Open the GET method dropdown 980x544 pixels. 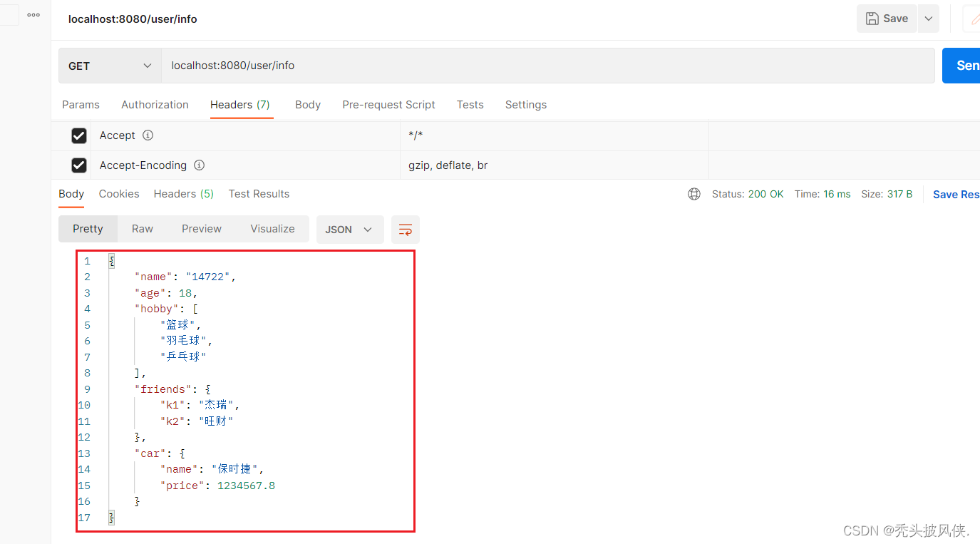point(110,66)
